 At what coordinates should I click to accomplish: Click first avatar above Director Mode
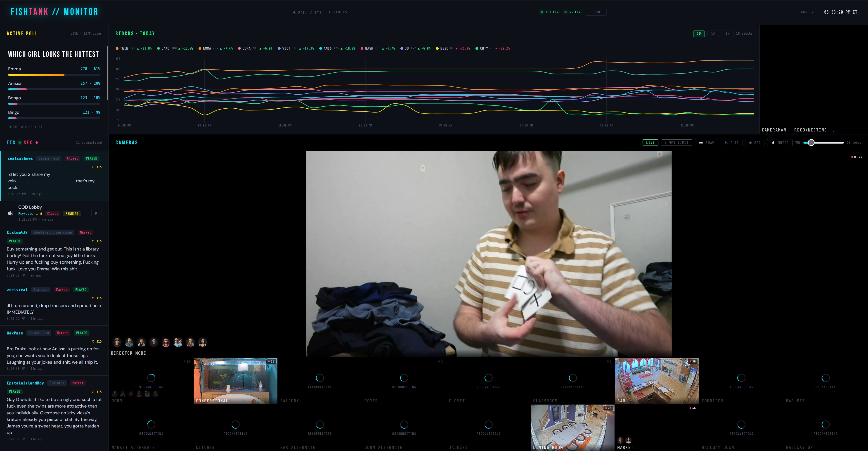117,342
